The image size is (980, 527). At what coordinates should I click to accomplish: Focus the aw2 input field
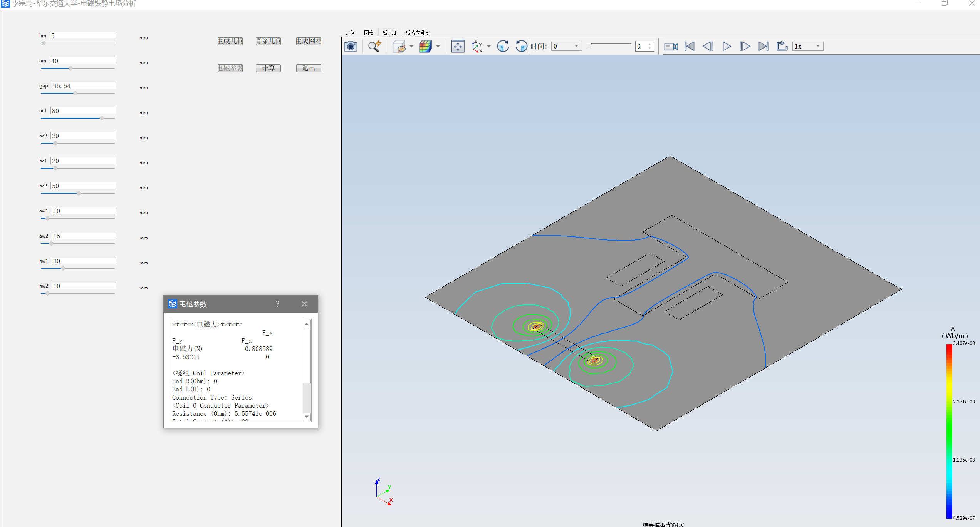84,236
